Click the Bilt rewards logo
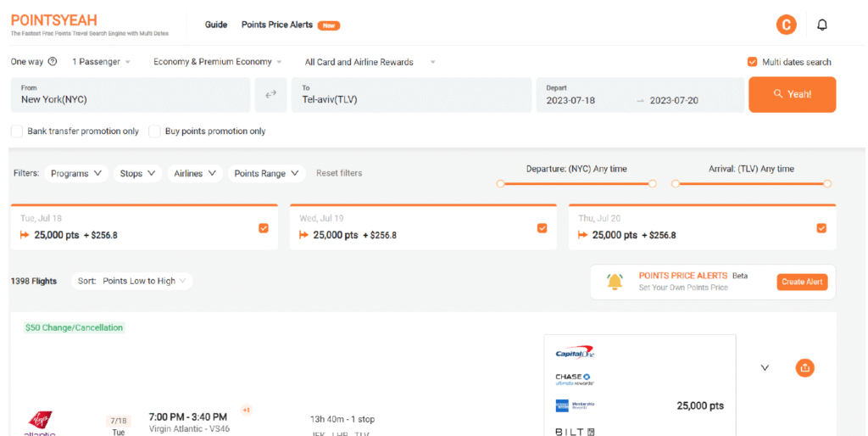The width and height of the screenshot is (868, 436). coord(575,432)
